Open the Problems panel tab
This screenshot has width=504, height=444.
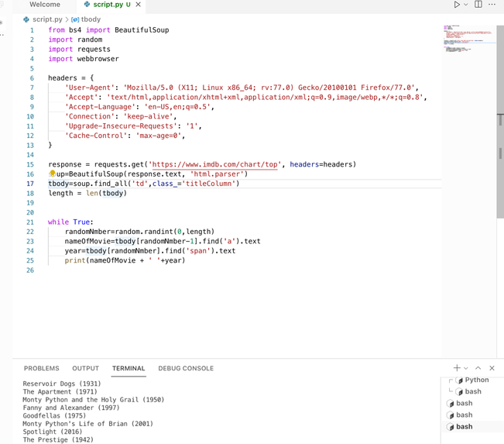[42, 368]
